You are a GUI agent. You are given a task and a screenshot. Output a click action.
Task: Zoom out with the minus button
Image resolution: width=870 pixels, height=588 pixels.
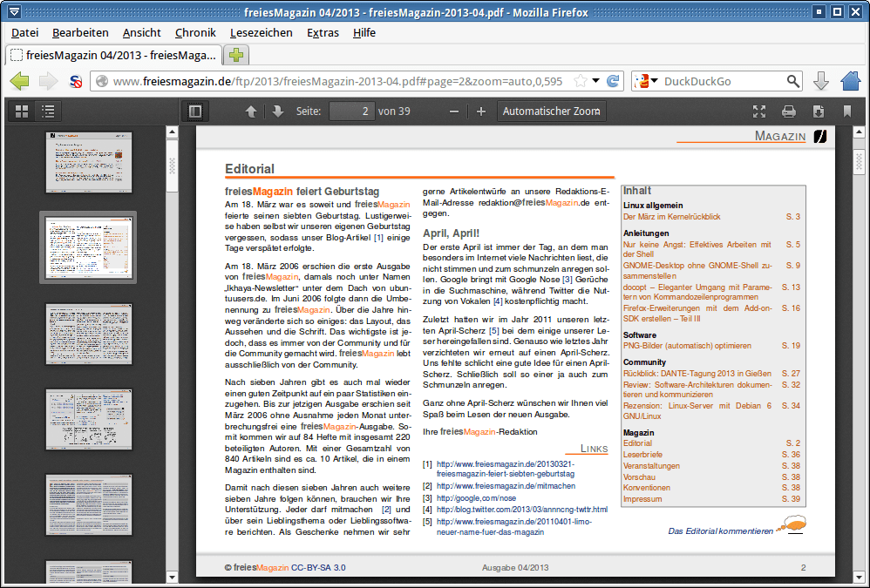coord(454,112)
